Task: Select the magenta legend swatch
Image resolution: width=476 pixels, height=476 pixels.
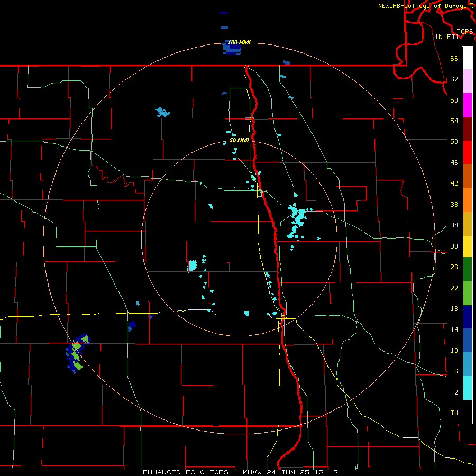Action: click(467, 105)
